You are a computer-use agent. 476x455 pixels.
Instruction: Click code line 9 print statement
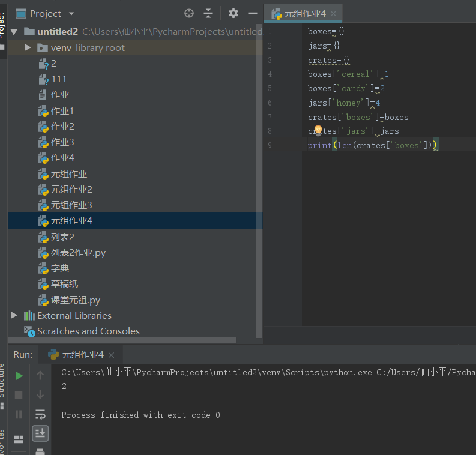373,145
